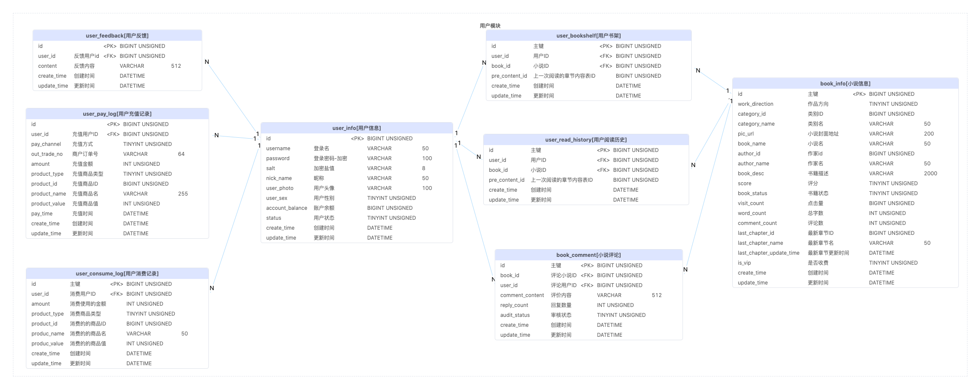
Task: Select the reply_count field name
Action: pyautogui.click(x=514, y=305)
